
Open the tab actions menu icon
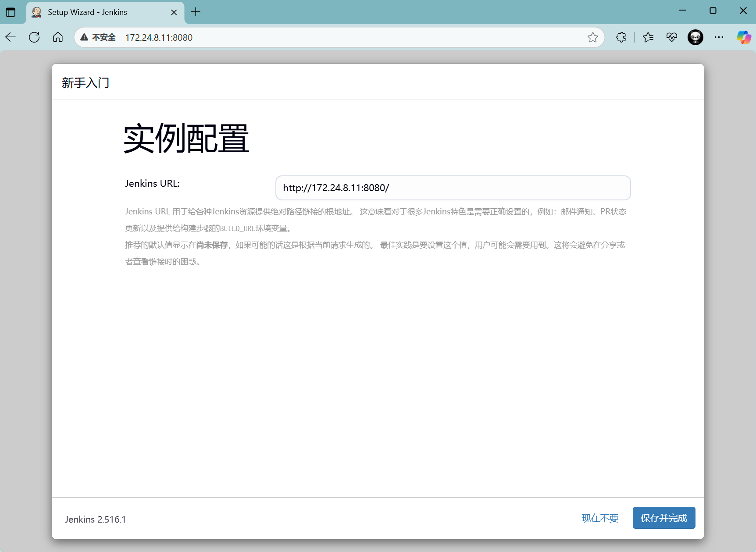coord(11,12)
